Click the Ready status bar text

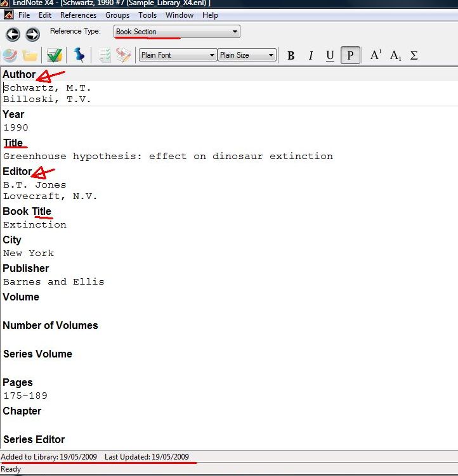tap(11, 469)
